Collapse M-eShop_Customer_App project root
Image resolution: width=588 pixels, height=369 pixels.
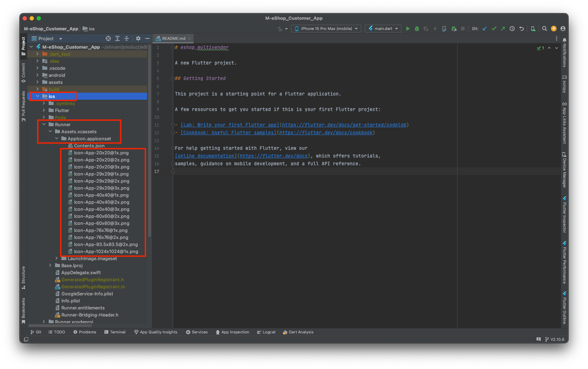[31, 47]
